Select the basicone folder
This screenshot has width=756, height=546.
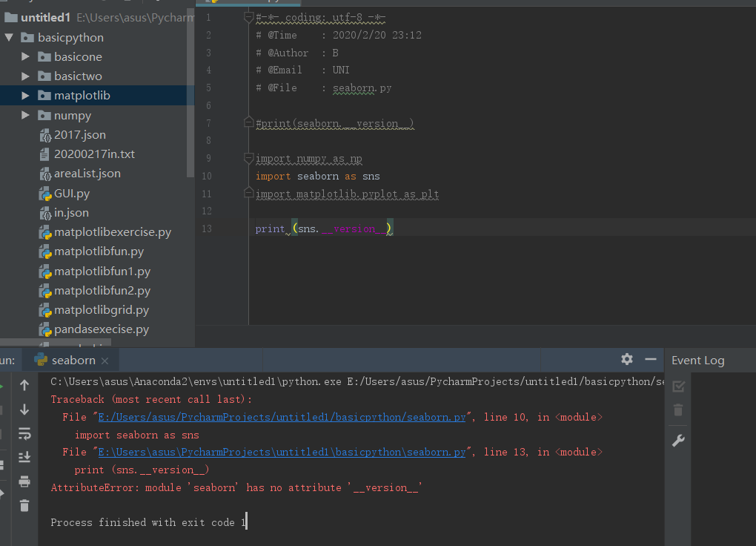pos(78,57)
